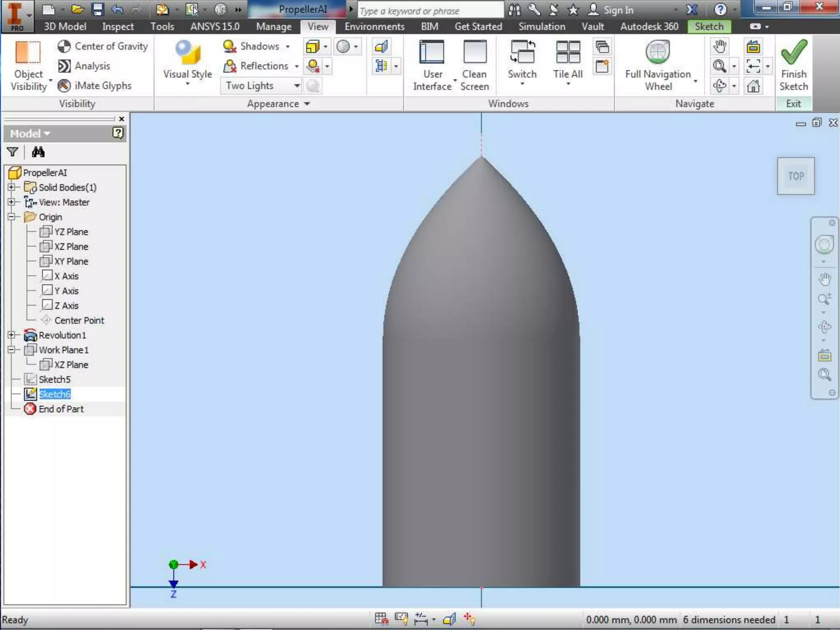Switch to the 3D Model tab
The width and height of the screenshot is (840, 630).
point(65,27)
